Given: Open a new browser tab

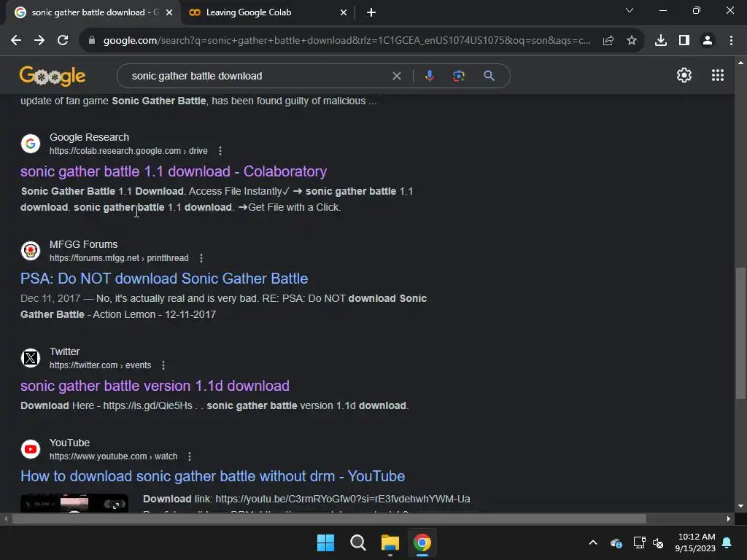Looking at the screenshot, I should tap(371, 12).
